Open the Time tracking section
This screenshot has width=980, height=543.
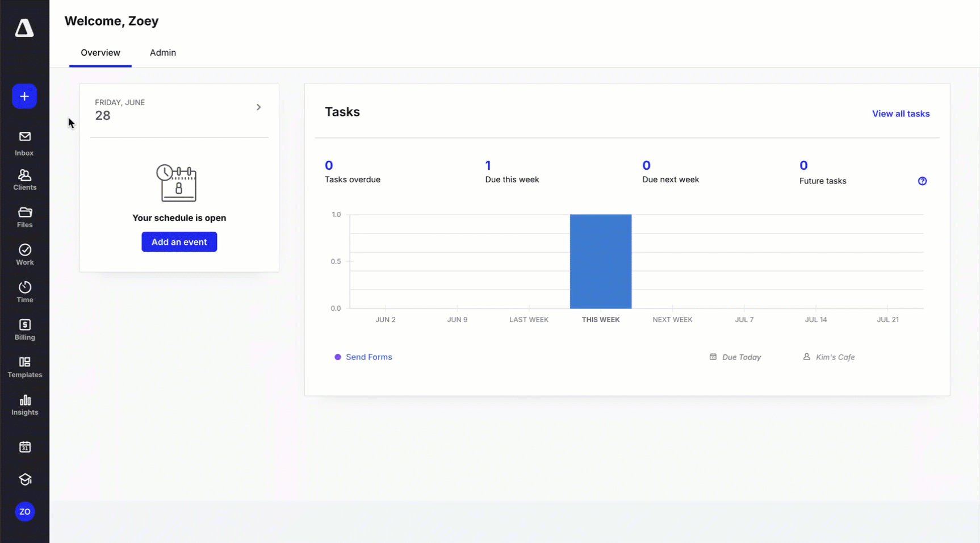[24, 291]
